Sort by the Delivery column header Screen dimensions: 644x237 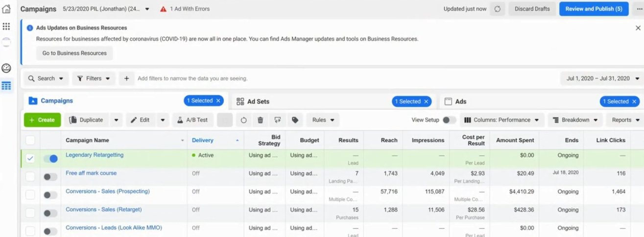215,140
